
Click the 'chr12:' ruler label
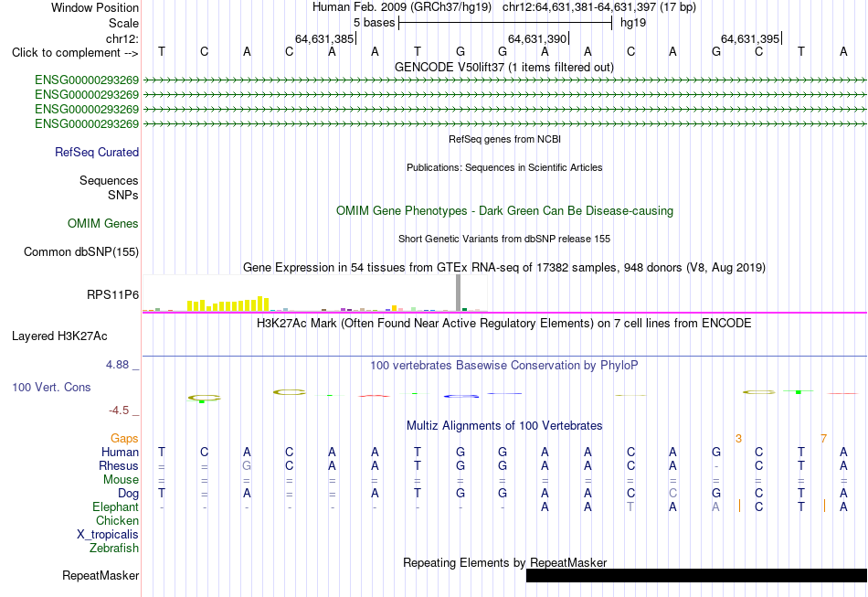[122, 38]
